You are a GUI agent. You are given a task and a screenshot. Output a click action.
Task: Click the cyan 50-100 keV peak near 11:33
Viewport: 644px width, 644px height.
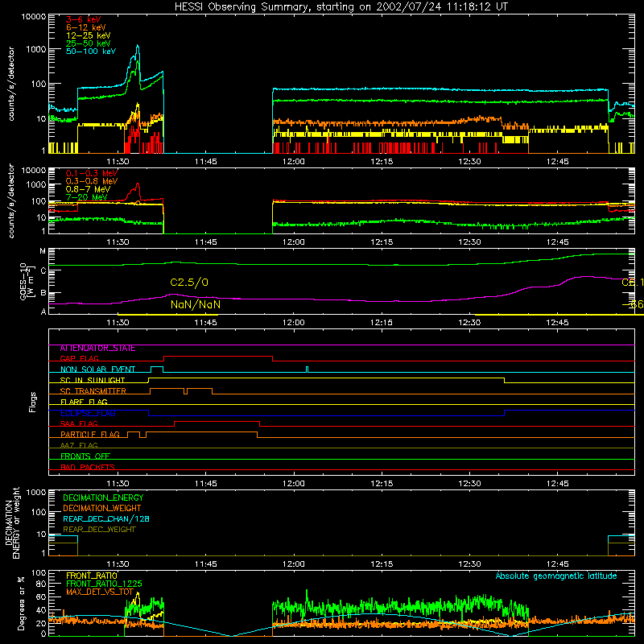pos(138,46)
